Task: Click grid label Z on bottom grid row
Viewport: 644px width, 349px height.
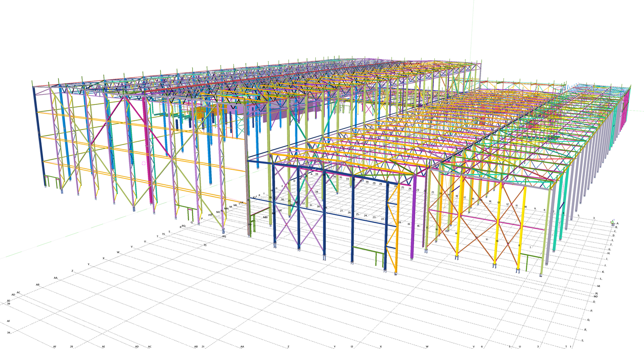Action: click(288, 347)
